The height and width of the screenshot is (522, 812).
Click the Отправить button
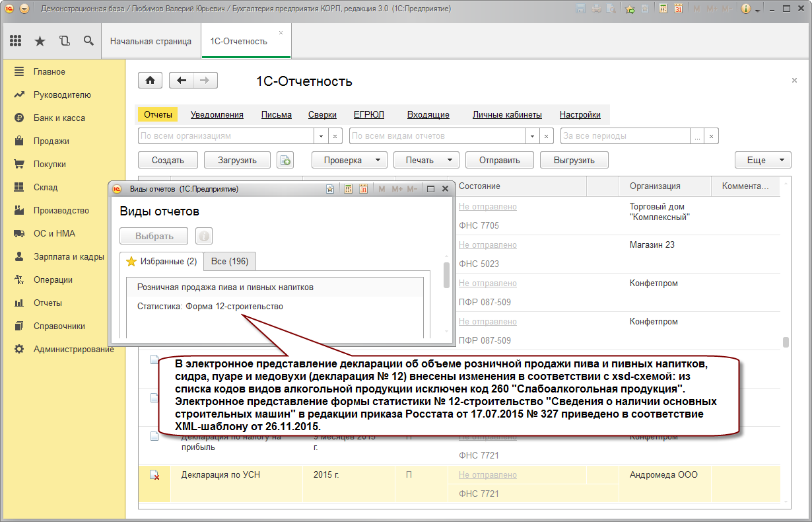click(500, 160)
